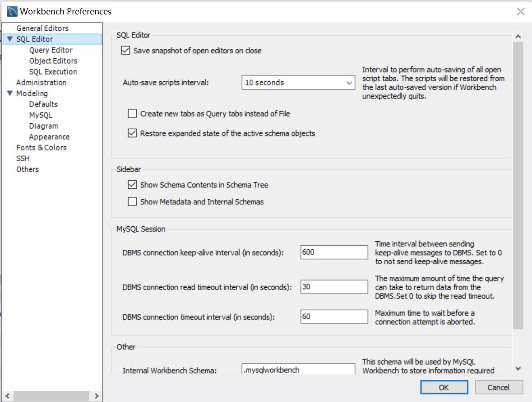The width and height of the screenshot is (532, 402).
Task: Open Modeling MySQL page
Action: [41, 115]
